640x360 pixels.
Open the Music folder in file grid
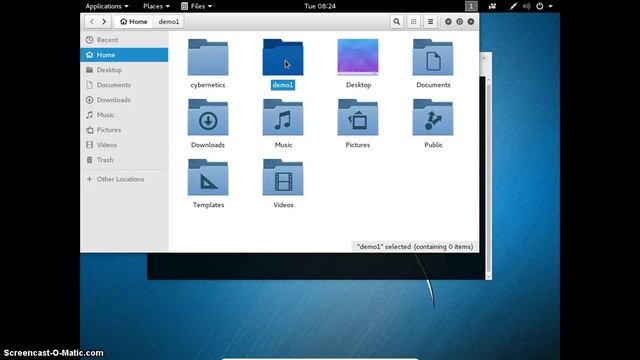[x=283, y=117]
